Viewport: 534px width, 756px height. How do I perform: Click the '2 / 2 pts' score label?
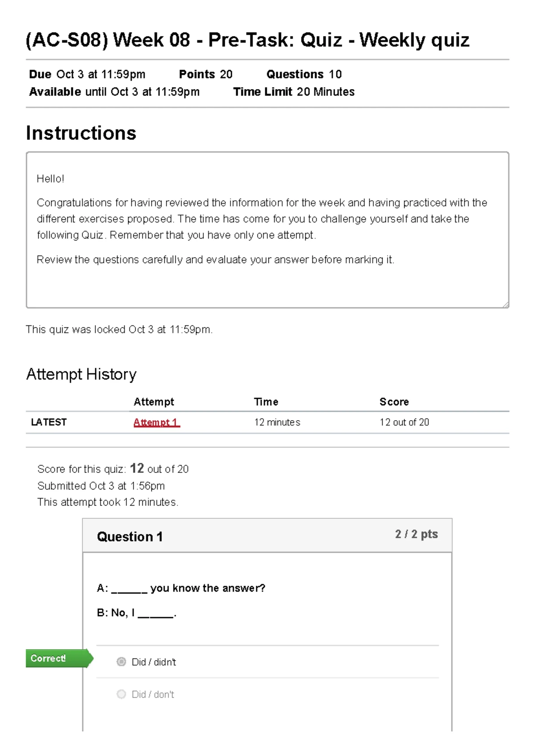pos(416,534)
